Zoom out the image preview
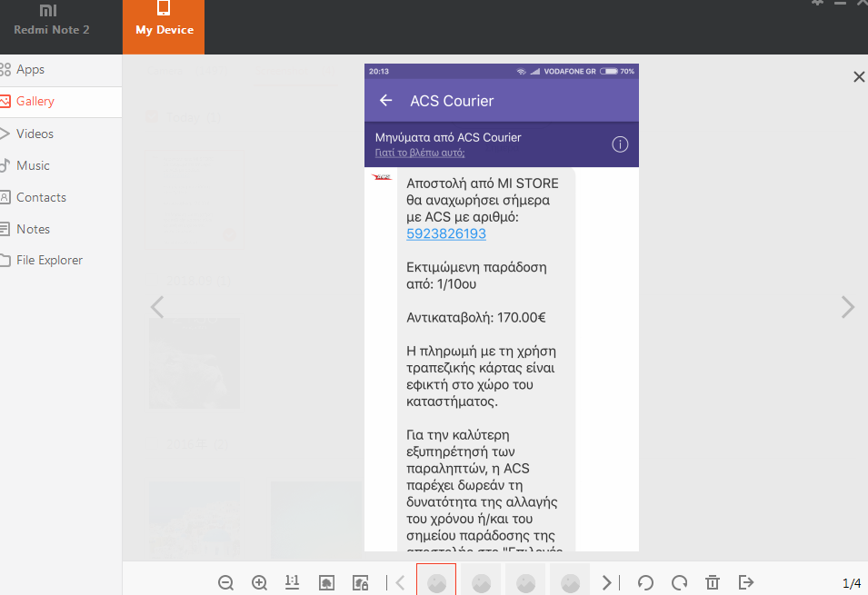Screen dimensions: 868x595 [226, 582]
